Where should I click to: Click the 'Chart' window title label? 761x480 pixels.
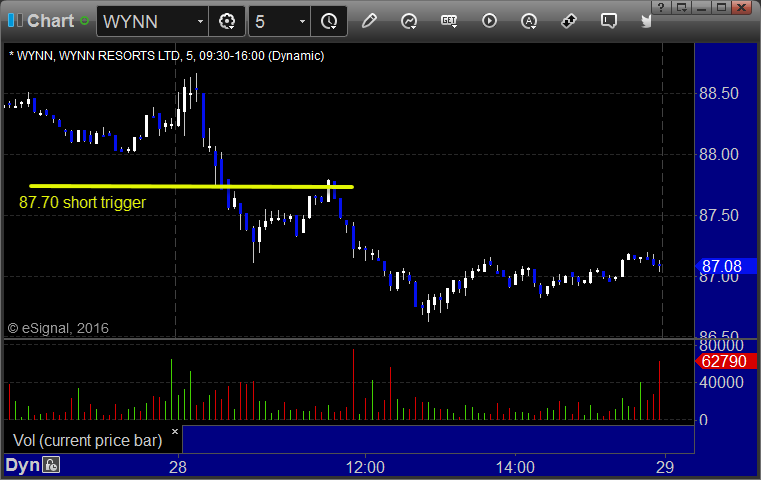click(50, 21)
